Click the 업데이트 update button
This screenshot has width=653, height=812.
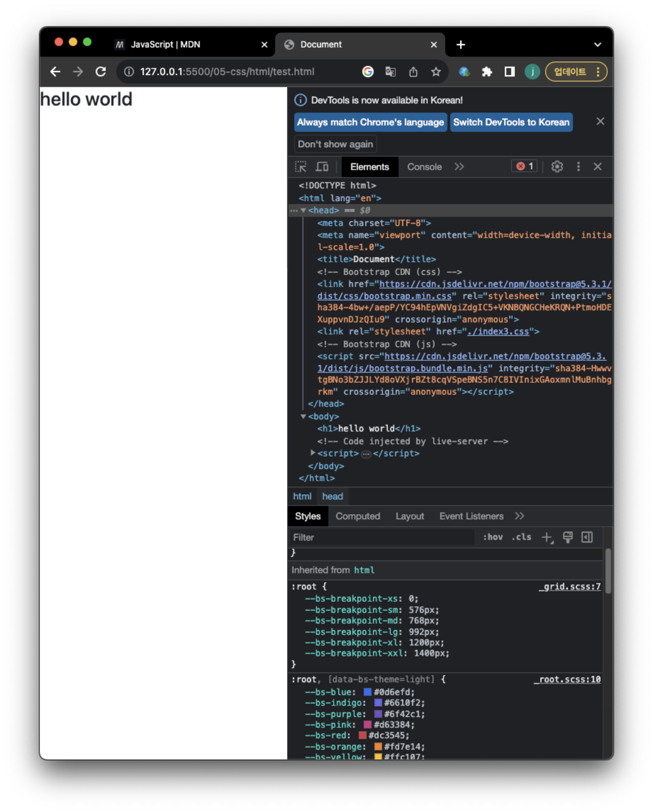coord(575,72)
